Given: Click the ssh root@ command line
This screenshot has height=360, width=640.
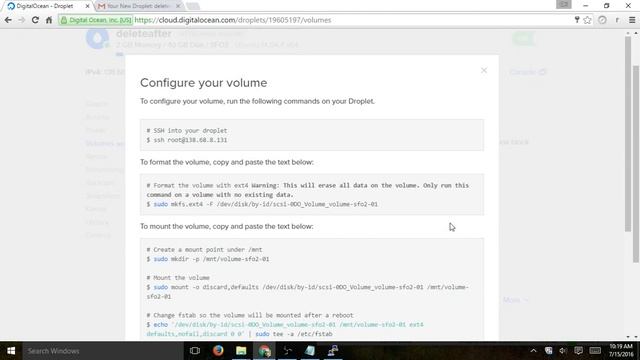Looking at the screenshot, I should coord(187,140).
